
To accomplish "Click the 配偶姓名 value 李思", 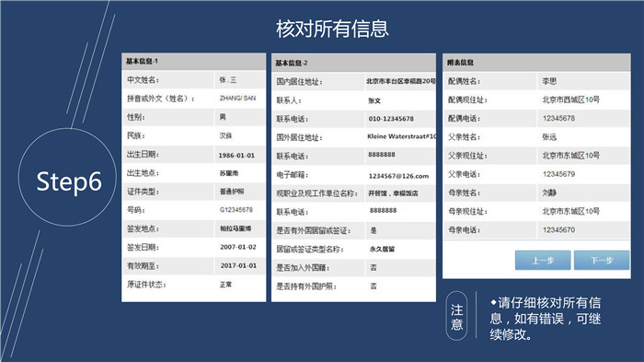I will pos(549,81).
